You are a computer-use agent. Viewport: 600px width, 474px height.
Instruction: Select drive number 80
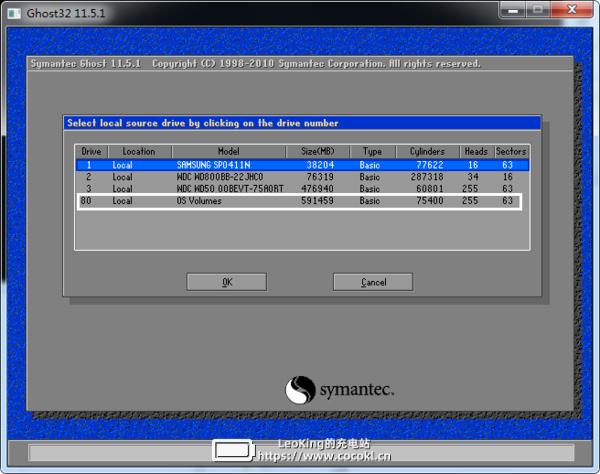86,200
